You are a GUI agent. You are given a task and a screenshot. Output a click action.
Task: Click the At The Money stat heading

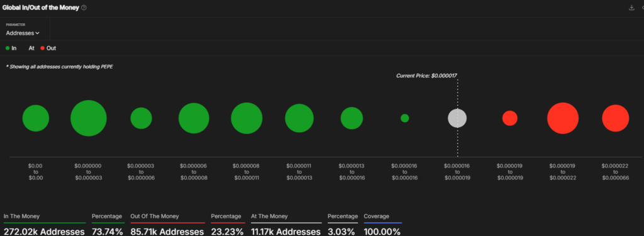[x=269, y=216]
